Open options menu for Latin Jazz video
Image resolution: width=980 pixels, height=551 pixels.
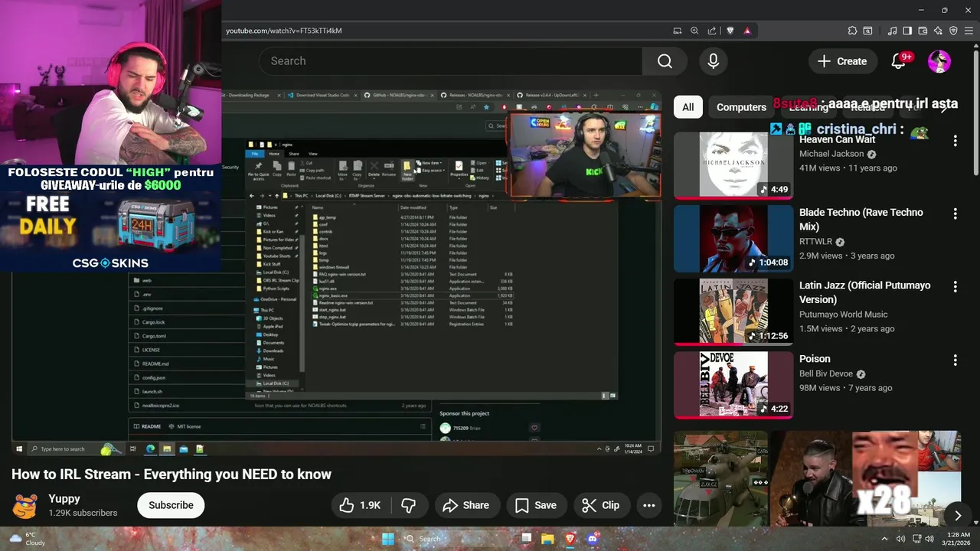955,287
